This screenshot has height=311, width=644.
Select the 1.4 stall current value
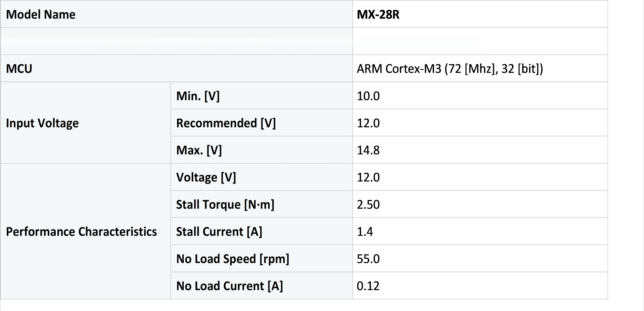click(365, 232)
